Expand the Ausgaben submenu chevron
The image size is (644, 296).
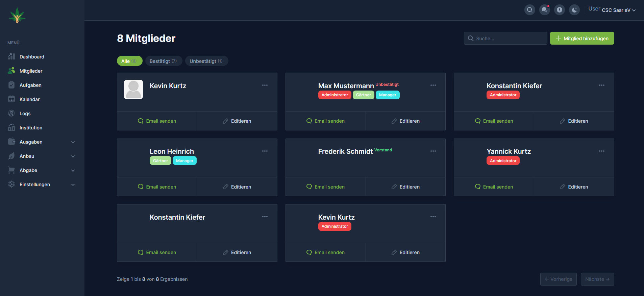73,142
